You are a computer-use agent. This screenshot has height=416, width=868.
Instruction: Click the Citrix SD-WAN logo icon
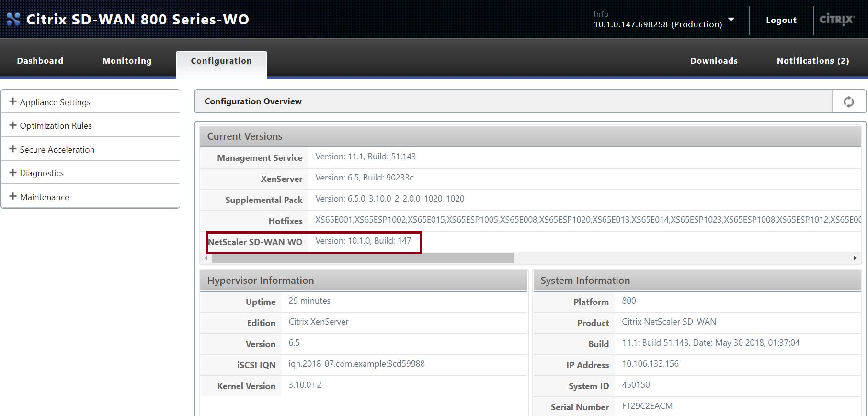point(13,19)
